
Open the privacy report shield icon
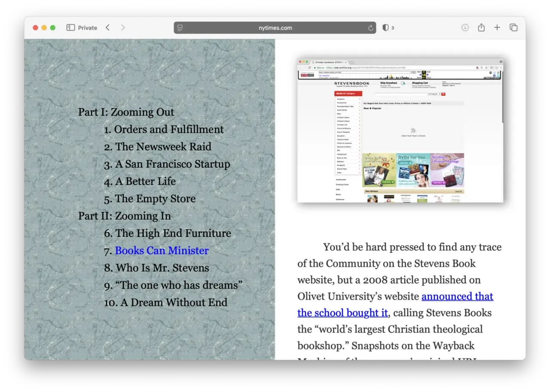point(385,28)
